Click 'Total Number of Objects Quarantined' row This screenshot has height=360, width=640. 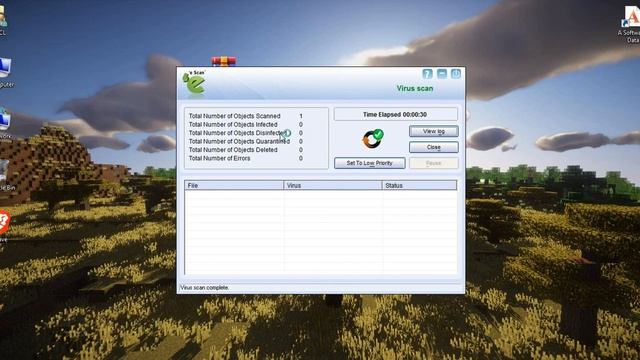(246, 141)
